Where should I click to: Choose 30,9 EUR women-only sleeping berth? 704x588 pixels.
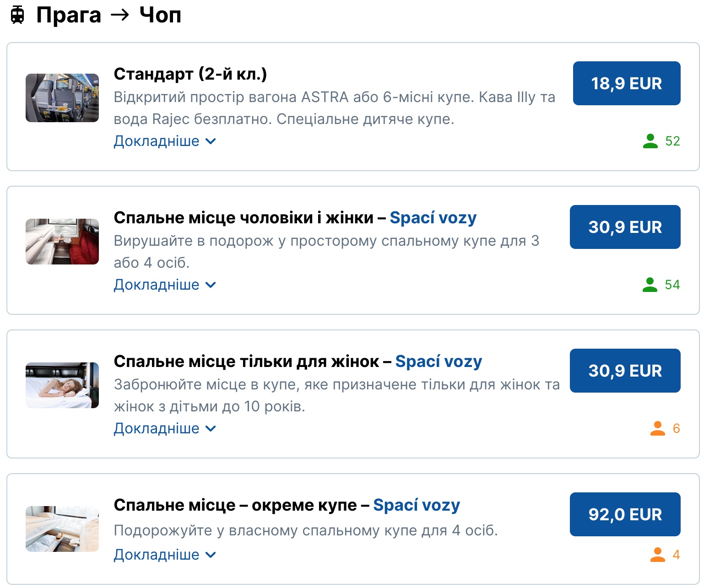point(625,371)
